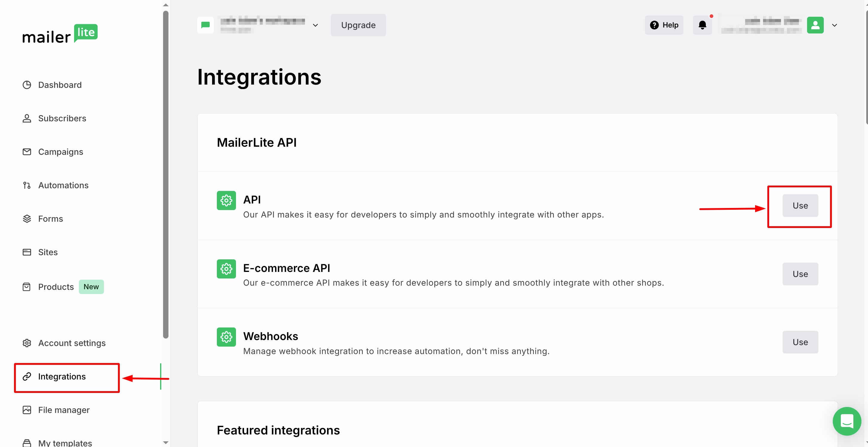The image size is (868, 447).
Task: Click the green user avatar icon
Action: (815, 25)
